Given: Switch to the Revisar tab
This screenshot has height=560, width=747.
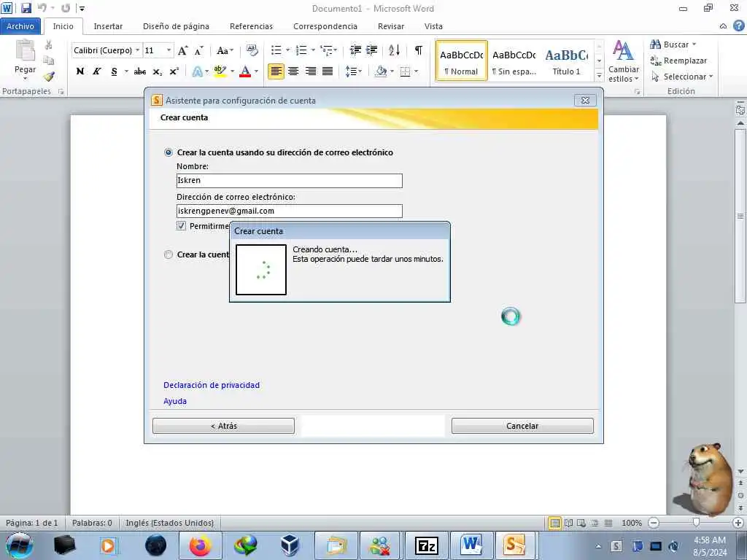Looking at the screenshot, I should tap(391, 26).
